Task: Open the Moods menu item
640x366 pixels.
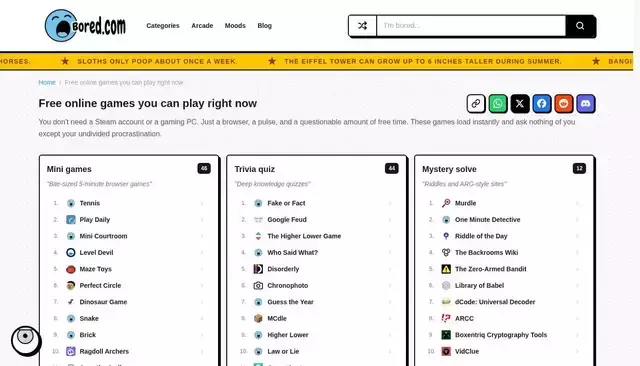Action: [x=235, y=25]
